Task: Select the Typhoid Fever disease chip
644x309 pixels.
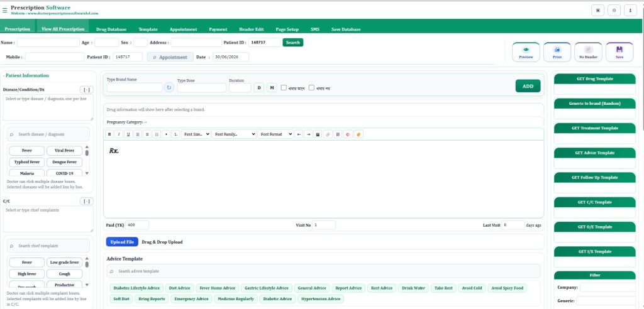Action: (x=26, y=162)
